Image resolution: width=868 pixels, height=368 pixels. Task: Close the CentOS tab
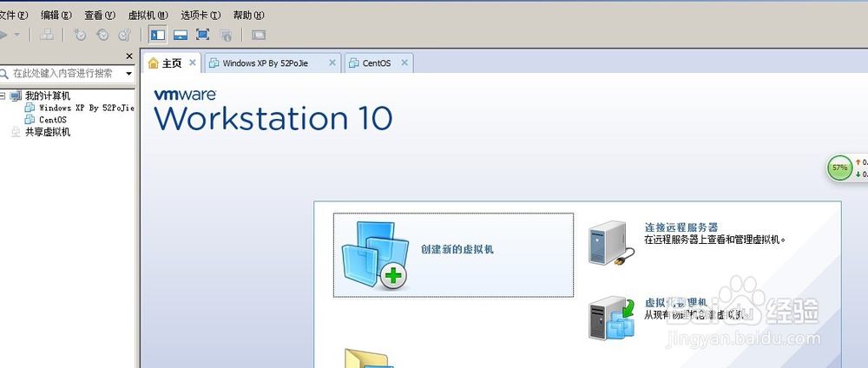click(404, 62)
